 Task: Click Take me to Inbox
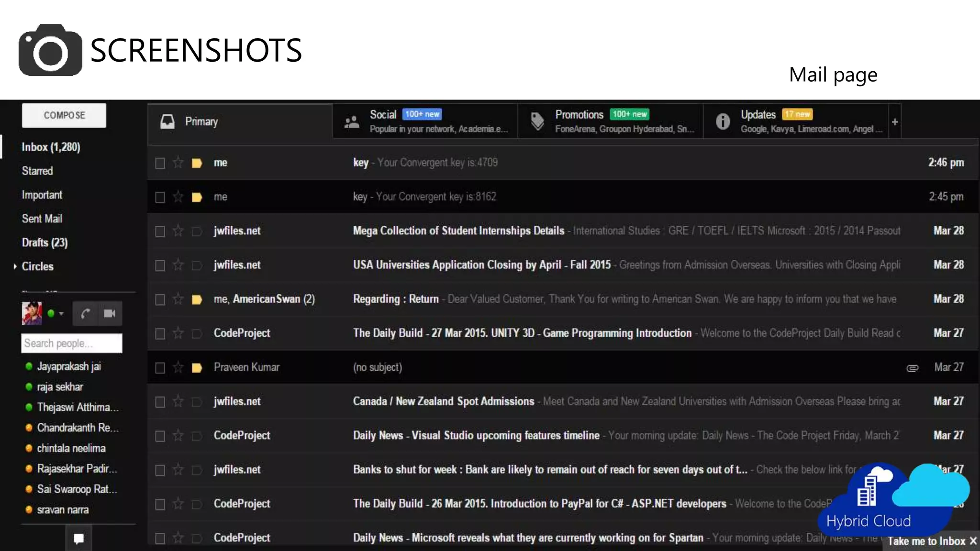click(x=926, y=541)
